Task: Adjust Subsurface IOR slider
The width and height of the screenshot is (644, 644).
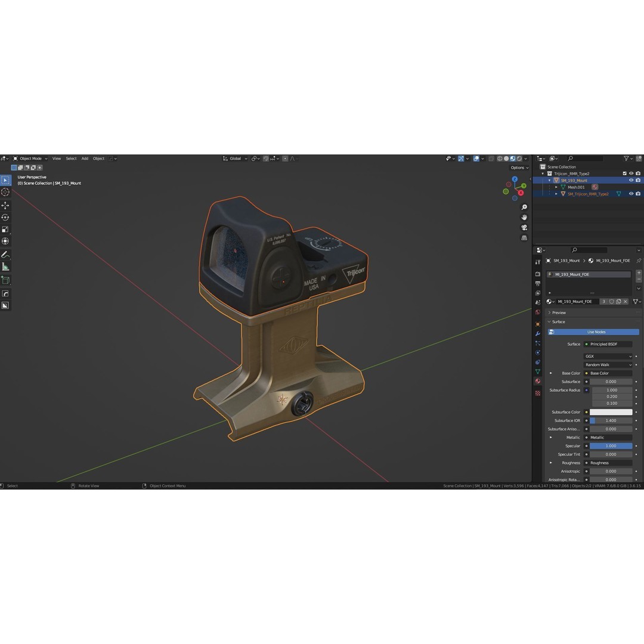Action: point(611,420)
